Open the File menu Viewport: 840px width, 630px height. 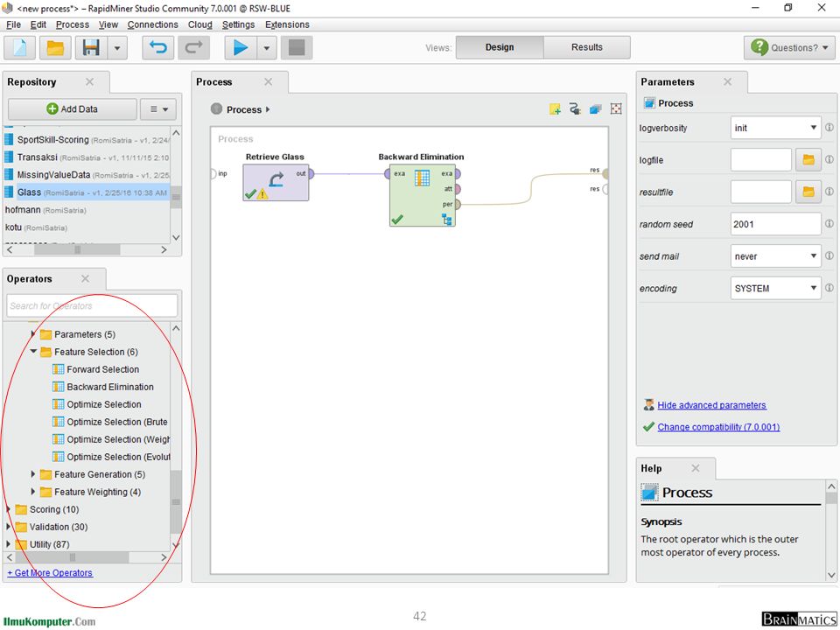(x=13, y=24)
